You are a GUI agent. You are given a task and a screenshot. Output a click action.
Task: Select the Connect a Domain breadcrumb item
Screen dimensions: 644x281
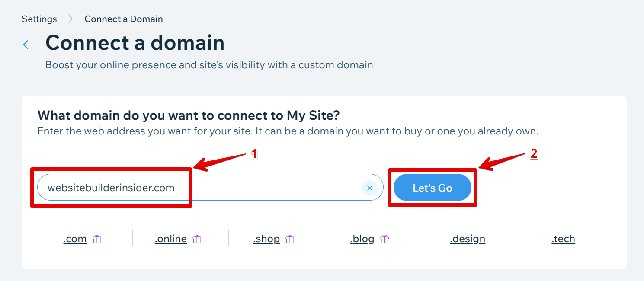click(x=124, y=19)
